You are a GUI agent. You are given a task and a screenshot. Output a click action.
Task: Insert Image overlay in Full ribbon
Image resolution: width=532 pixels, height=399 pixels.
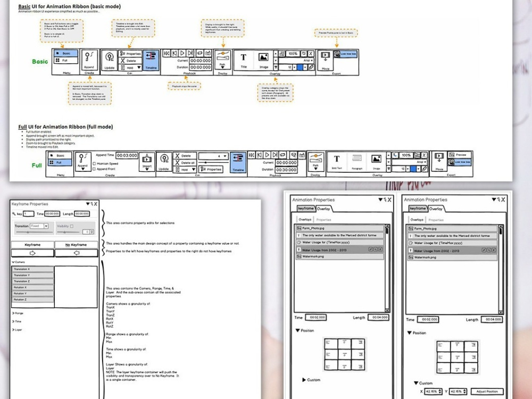(x=376, y=161)
